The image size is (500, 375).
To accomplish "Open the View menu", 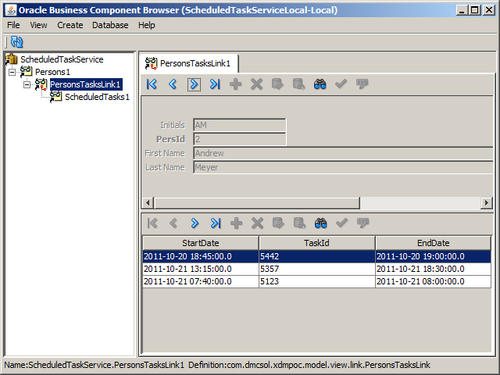I will (x=38, y=25).
